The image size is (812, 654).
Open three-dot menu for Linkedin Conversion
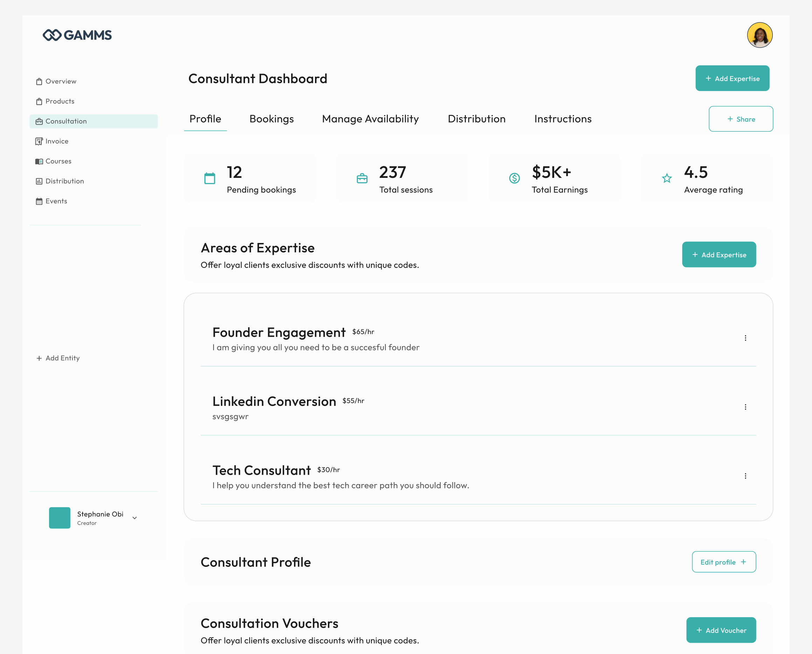pyautogui.click(x=745, y=407)
